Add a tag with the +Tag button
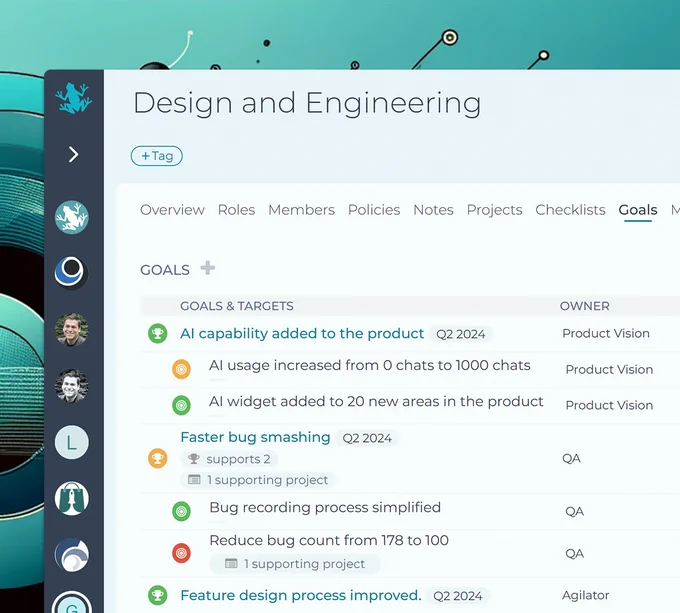 coord(157,156)
